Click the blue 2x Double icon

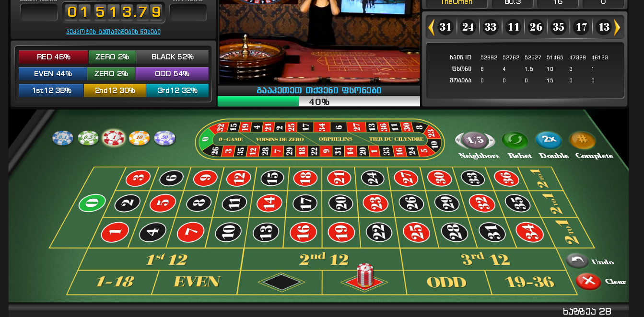point(548,140)
